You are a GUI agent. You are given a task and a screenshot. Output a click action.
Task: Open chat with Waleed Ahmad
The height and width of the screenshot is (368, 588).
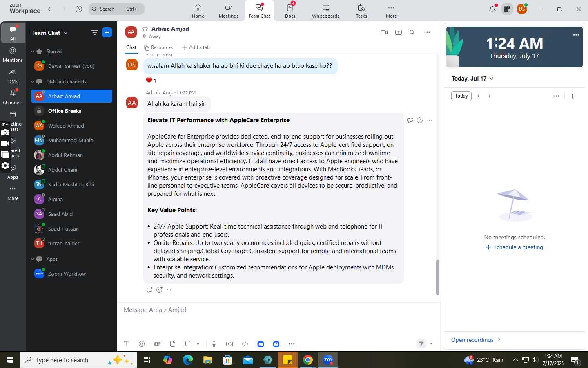pyautogui.click(x=71, y=126)
